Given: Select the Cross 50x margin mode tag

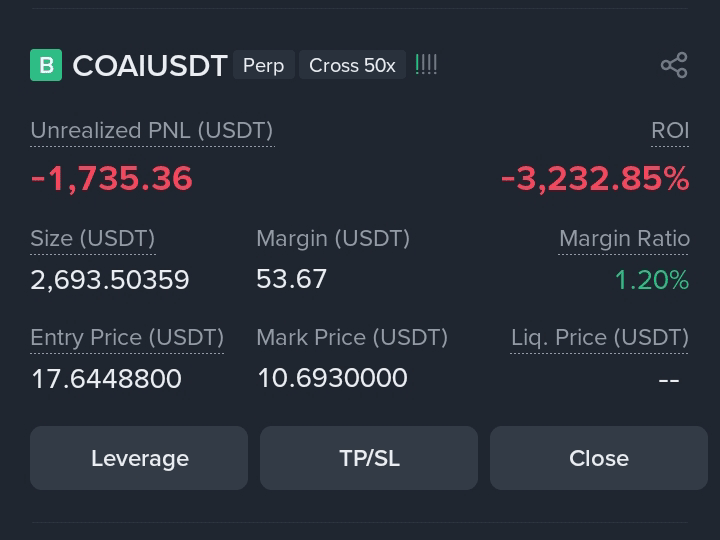Looking at the screenshot, I should (352, 65).
